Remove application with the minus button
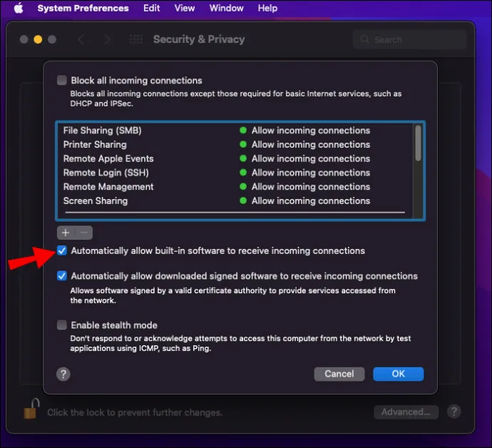The width and height of the screenshot is (492, 448). click(x=83, y=233)
